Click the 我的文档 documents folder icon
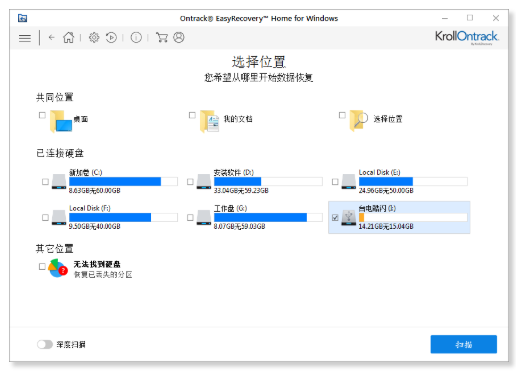 click(x=210, y=121)
